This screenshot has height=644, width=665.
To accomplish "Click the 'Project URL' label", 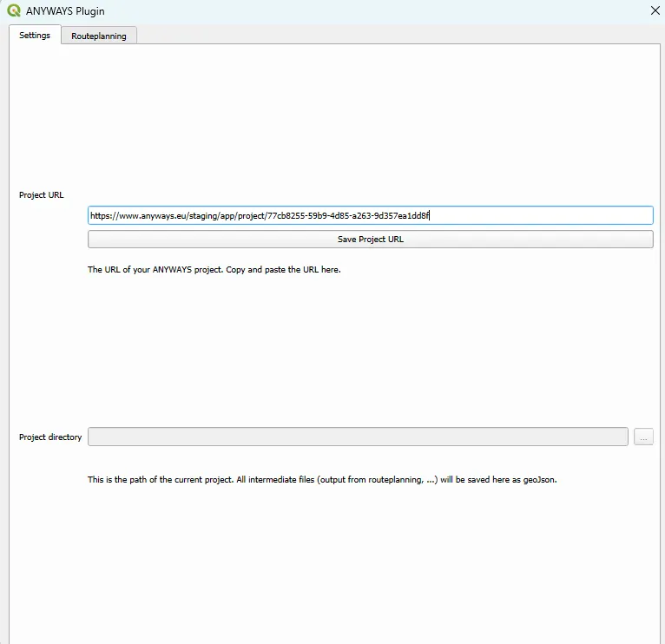I will click(x=41, y=195).
